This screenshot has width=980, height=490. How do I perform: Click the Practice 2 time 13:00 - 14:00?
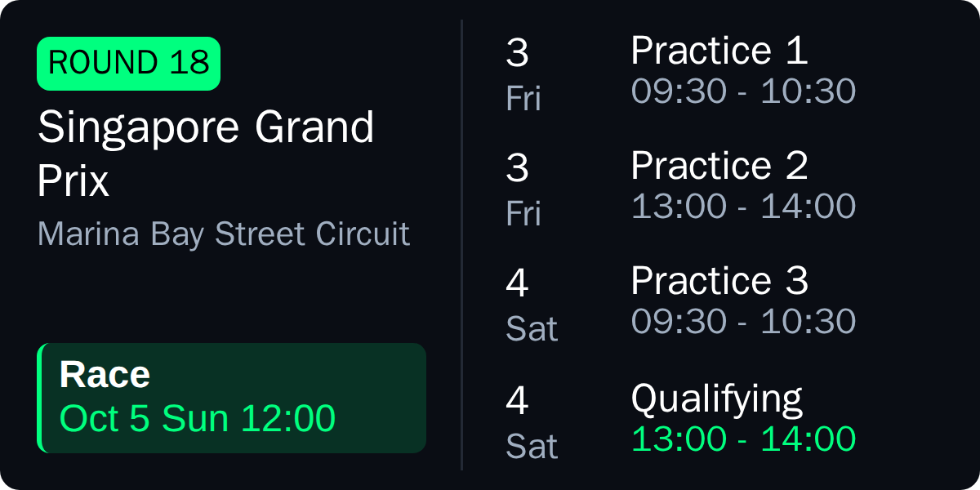pos(745,206)
